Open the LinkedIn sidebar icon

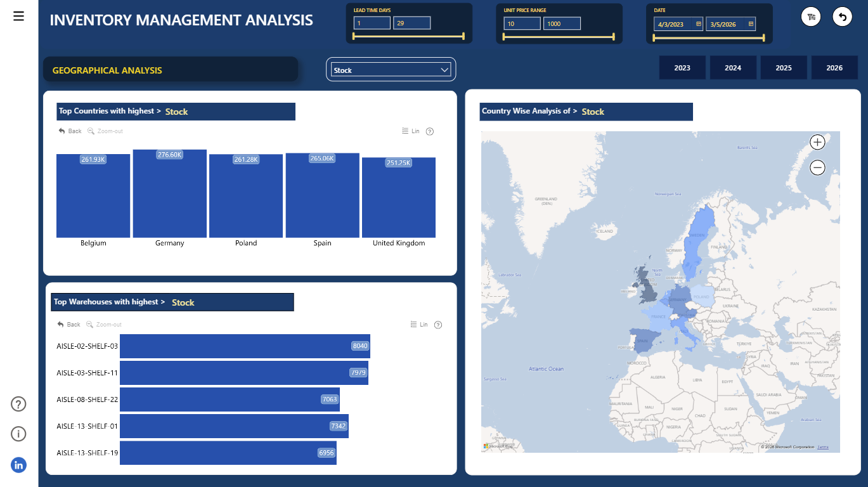(18, 465)
